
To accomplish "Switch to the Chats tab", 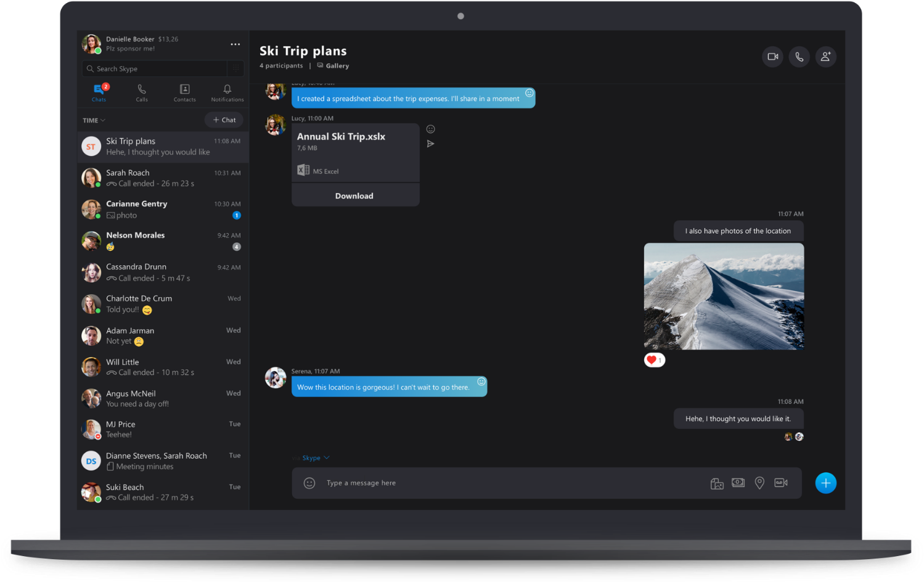I will click(x=99, y=92).
